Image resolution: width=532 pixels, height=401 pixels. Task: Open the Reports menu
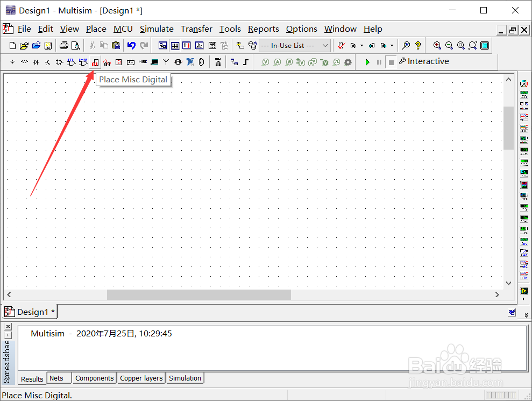click(x=263, y=29)
